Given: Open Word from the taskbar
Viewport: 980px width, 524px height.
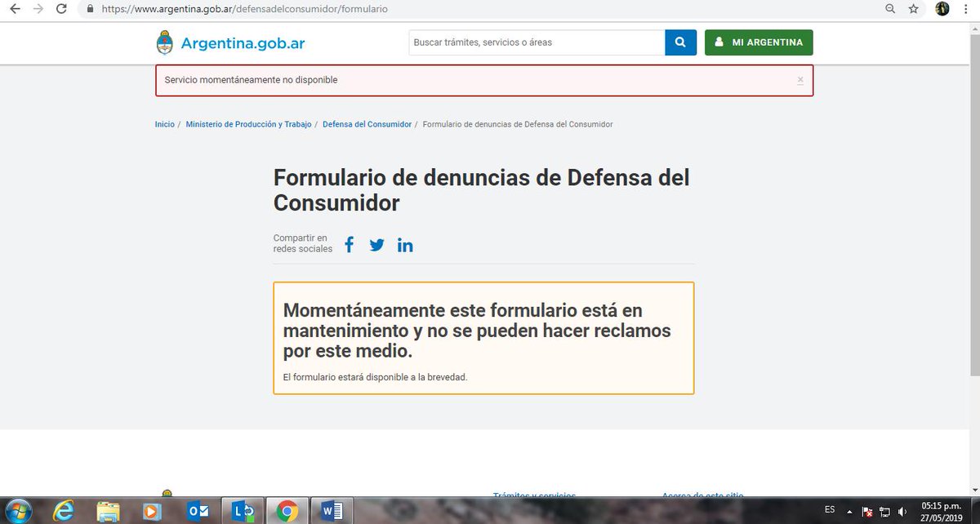Looking at the screenshot, I should click(x=332, y=511).
